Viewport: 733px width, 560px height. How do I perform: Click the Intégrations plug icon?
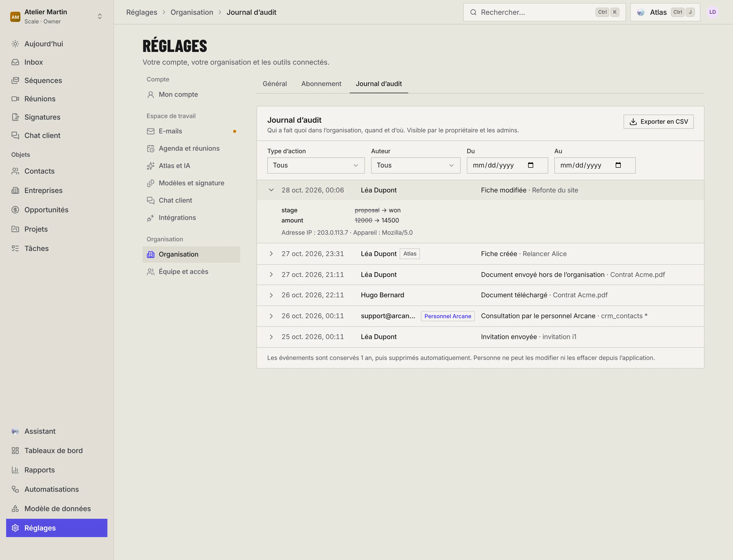point(151,218)
